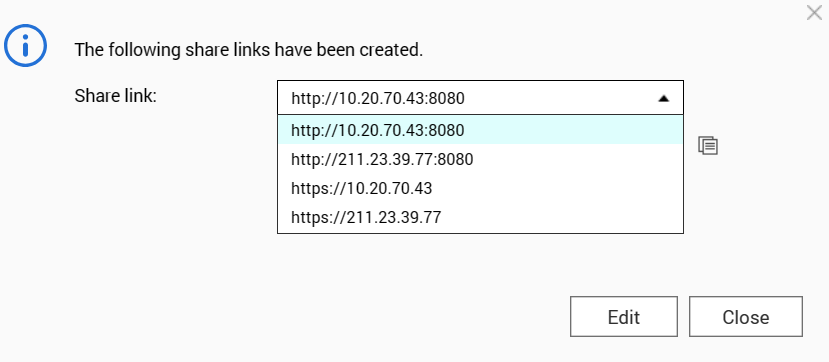Viewport: 829px width, 362px height.
Task: Select the secure local 10.20.70.43 link
Action: 480,188
